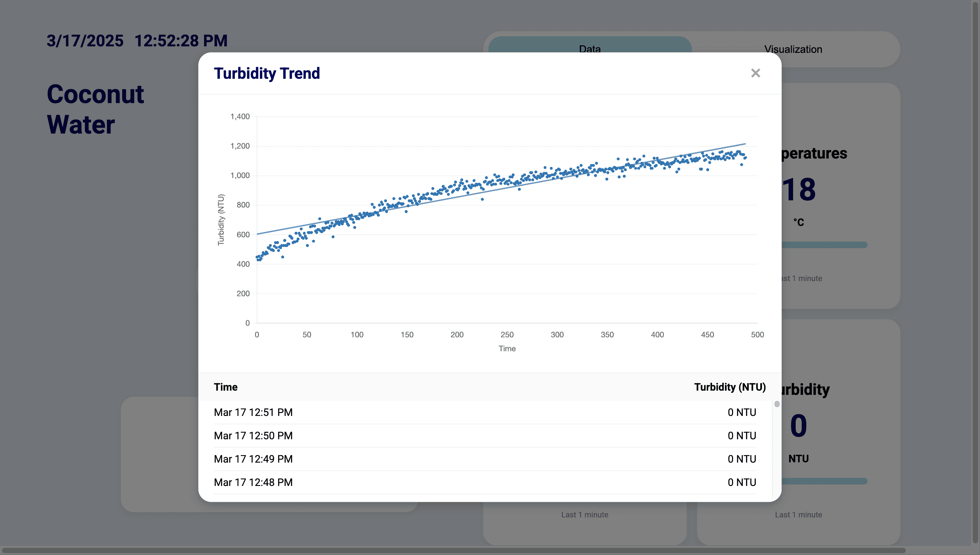Screen dimensions: 980x555
Task: Click the turbidity progress bar
Action: click(x=825, y=481)
